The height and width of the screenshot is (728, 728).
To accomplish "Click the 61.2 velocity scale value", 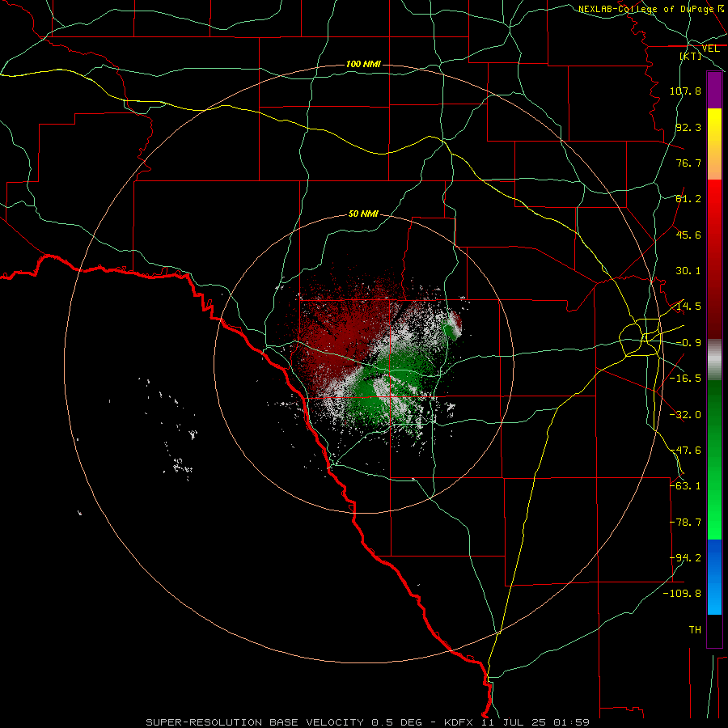I will [x=688, y=199].
